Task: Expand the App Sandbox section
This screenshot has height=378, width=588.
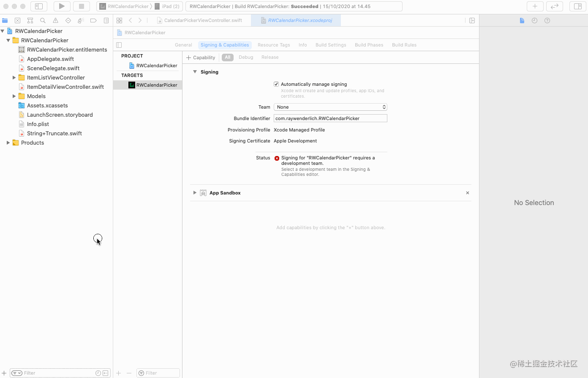Action: point(195,193)
